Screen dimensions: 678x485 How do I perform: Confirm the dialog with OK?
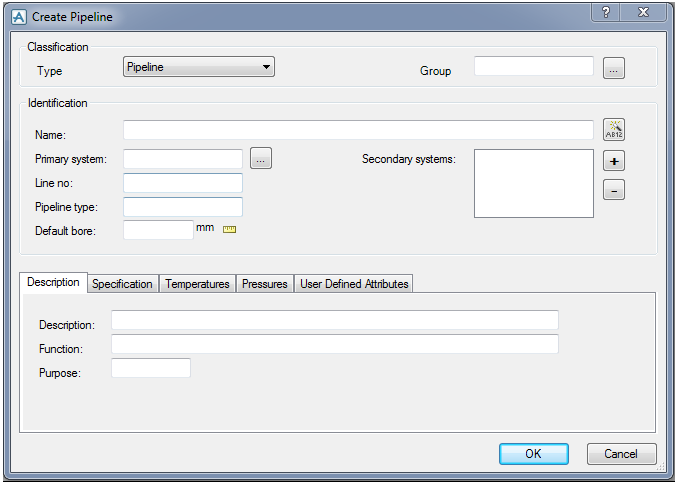coord(534,454)
